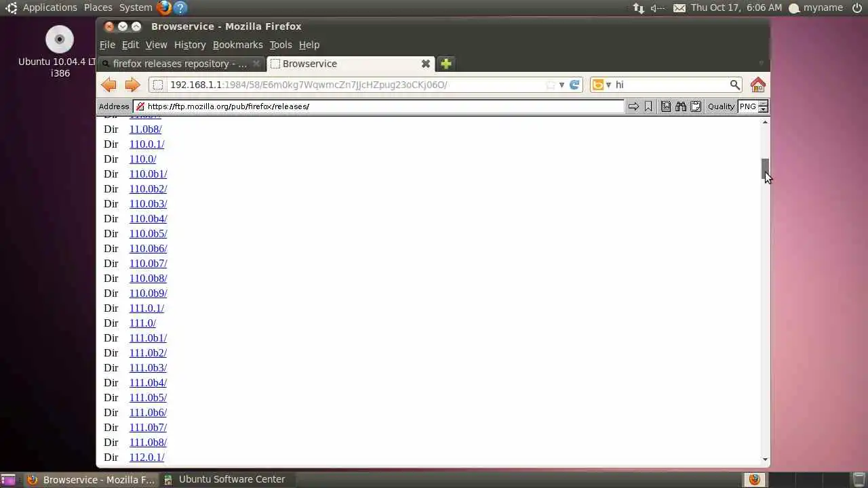
Task: Open the 111.0b8/ directory link
Action: (148, 443)
